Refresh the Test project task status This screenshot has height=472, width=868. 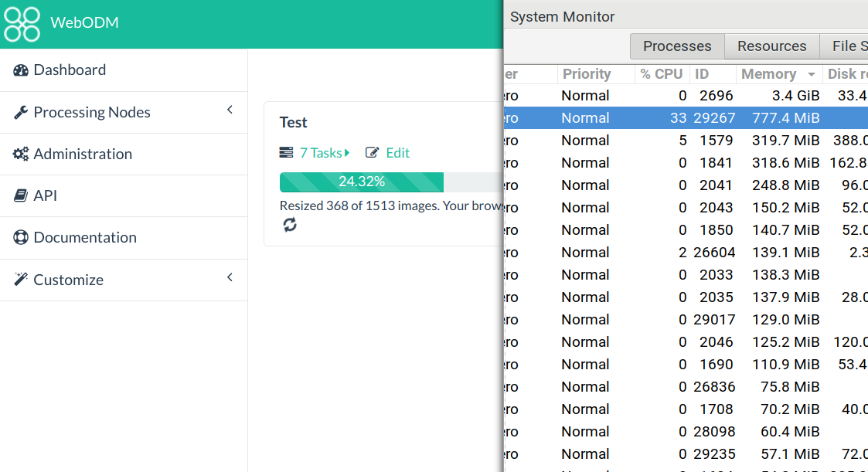(289, 225)
